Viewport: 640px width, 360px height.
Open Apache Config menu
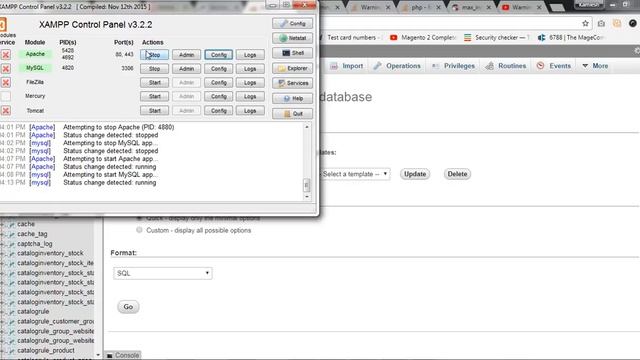tap(218, 55)
